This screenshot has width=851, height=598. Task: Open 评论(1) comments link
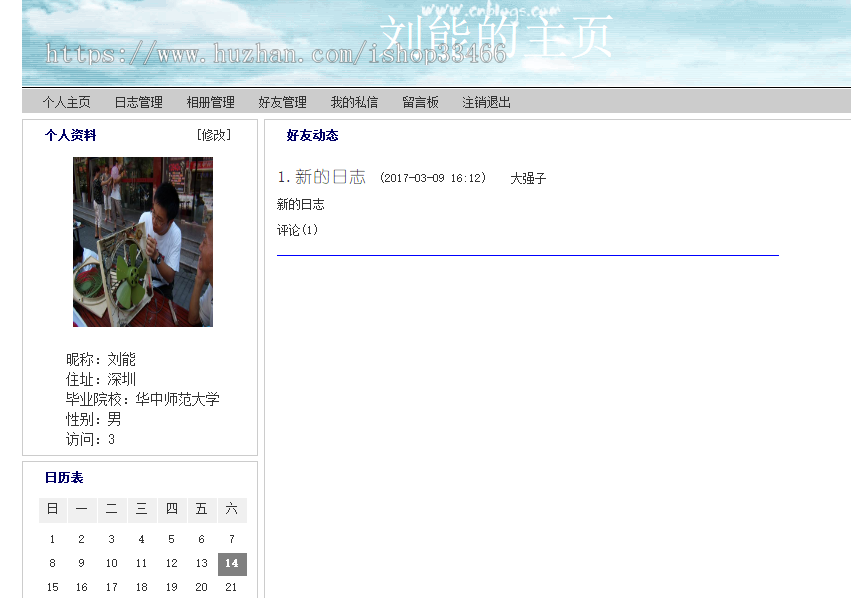point(297,230)
